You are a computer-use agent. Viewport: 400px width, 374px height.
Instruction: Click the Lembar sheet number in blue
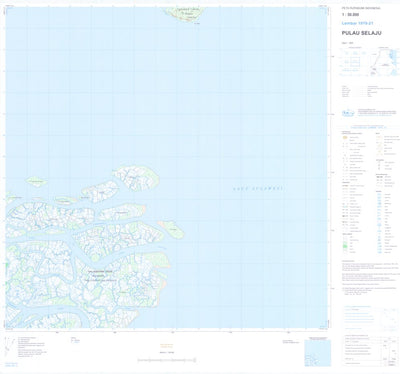tap(357, 23)
